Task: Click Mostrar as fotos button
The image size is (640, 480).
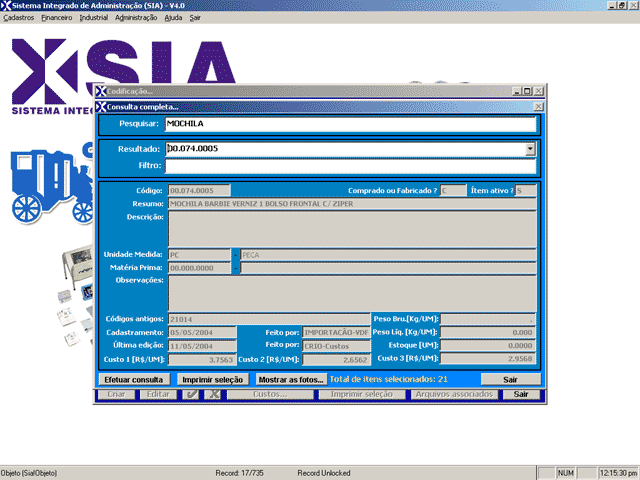Action: tap(291, 380)
